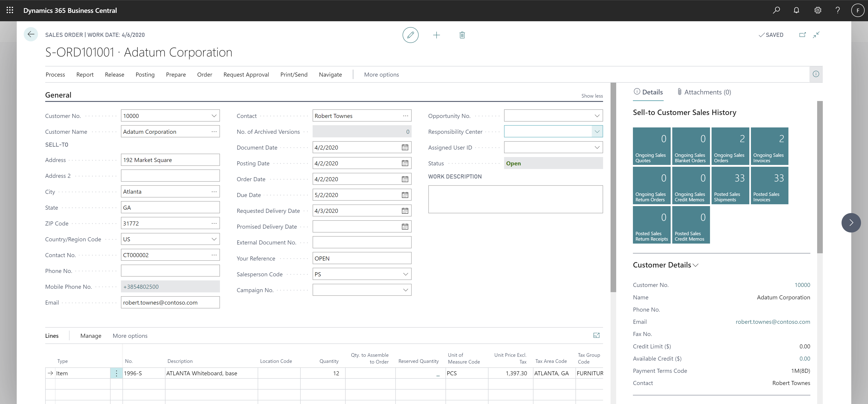The height and width of the screenshot is (404, 868).
Task: Click the new record plus icon
Action: (x=436, y=35)
